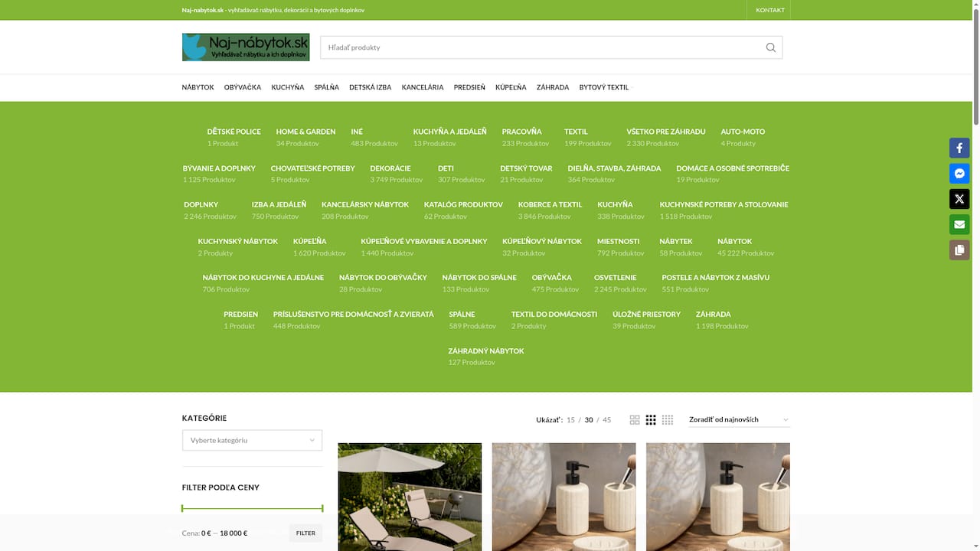980x551 pixels.
Task: Open the Zoradiť od najnovších sort dropdown
Action: click(x=739, y=419)
